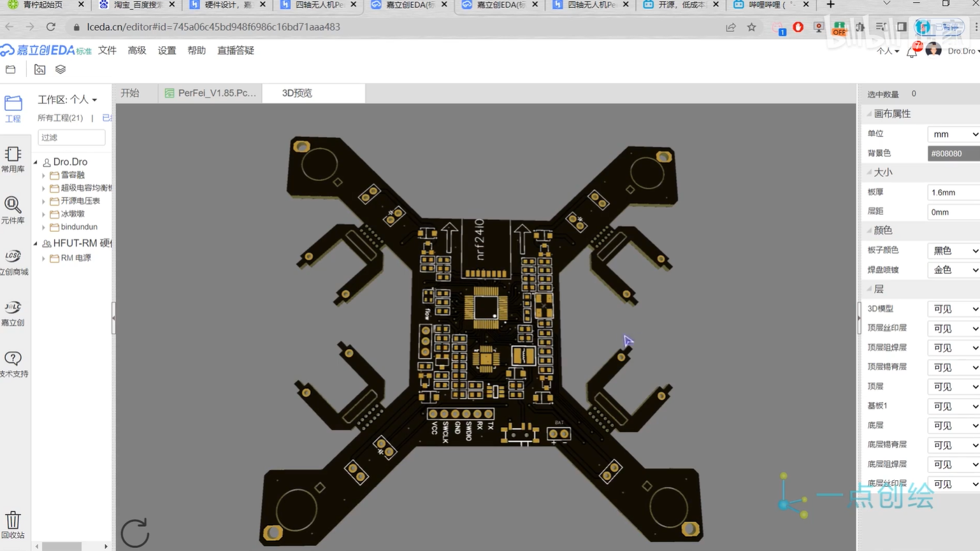980x551 pixels.
Task: Toggle 顶层 visibility dropdown
Action: tap(953, 387)
